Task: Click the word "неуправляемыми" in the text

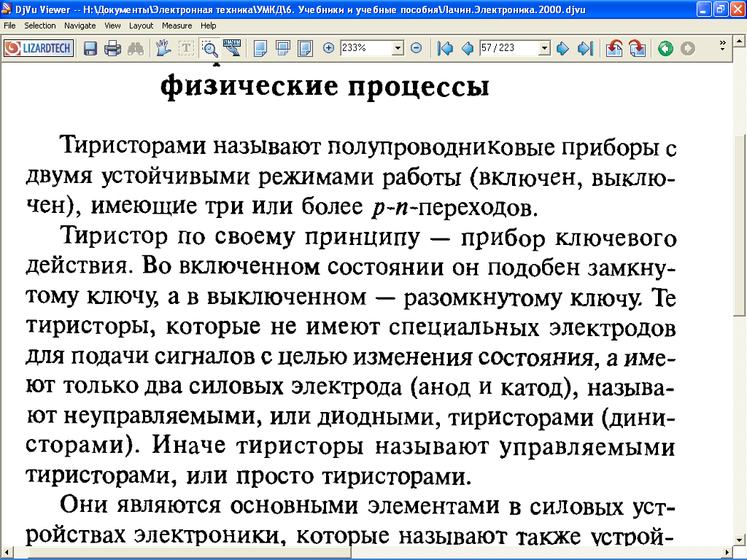Action: pyautogui.click(x=163, y=416)
